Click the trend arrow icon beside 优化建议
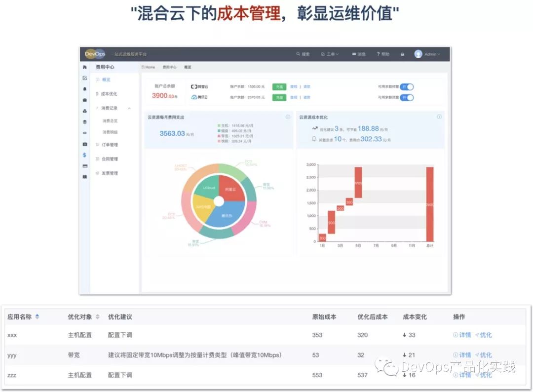This screenshot has height=392, width=533. click(314, 128)
